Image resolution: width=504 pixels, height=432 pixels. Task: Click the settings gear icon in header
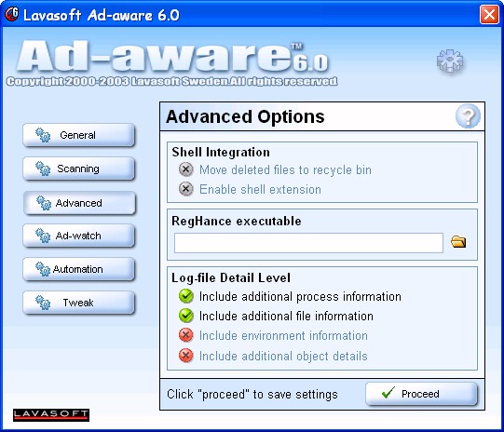point(450,61)
